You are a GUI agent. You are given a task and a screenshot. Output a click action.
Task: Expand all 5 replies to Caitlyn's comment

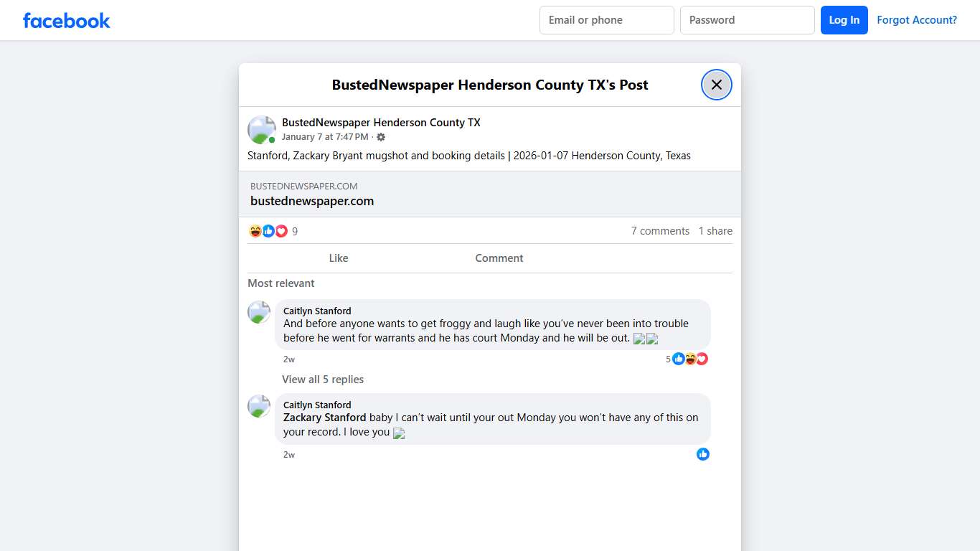point(323,379)
